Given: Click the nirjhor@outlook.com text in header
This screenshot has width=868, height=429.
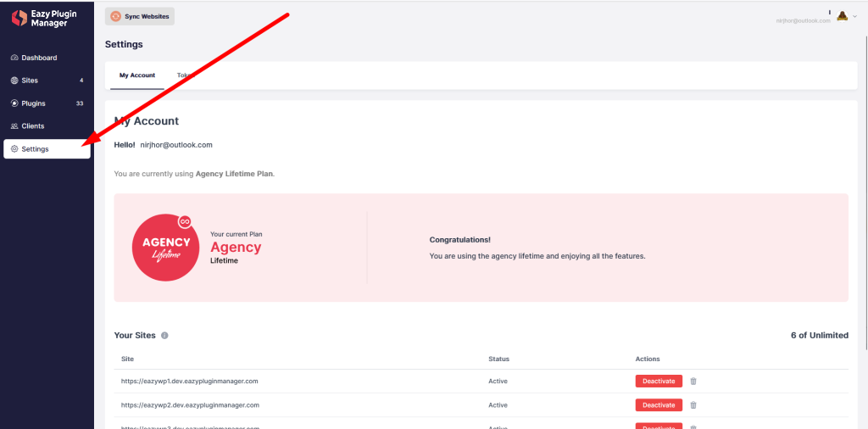Looking at the screenshot, I should pos(804,20).
